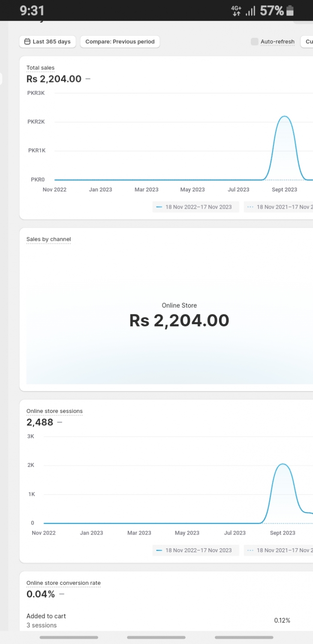Click the 3 sessions text under Added to cart
Screen dimensions: 313x644
[x=42, y=625]
